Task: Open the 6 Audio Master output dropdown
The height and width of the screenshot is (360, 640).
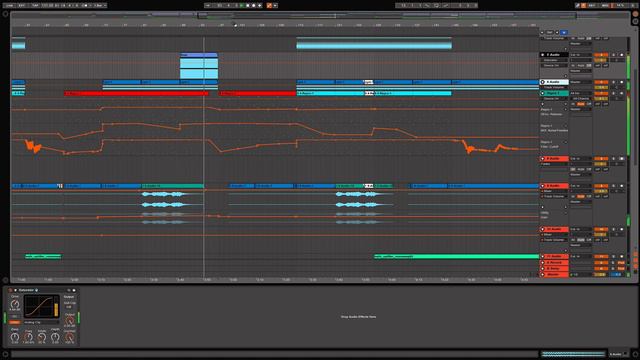Action: click(580, 82)
